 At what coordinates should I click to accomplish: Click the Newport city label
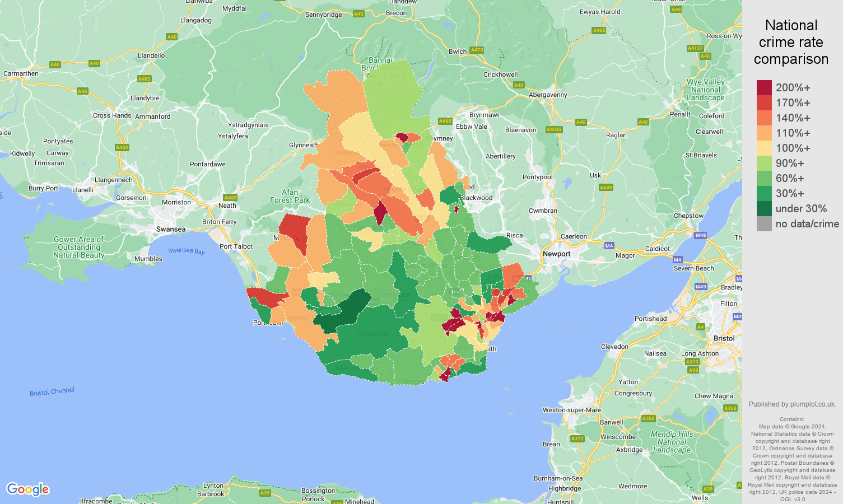pos(556,254)
